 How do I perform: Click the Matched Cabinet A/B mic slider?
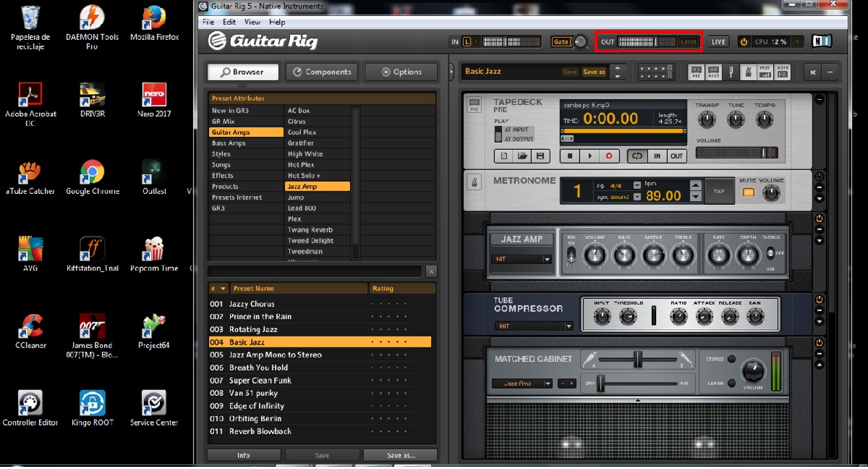pyautogui.click(x=638, y=359)
